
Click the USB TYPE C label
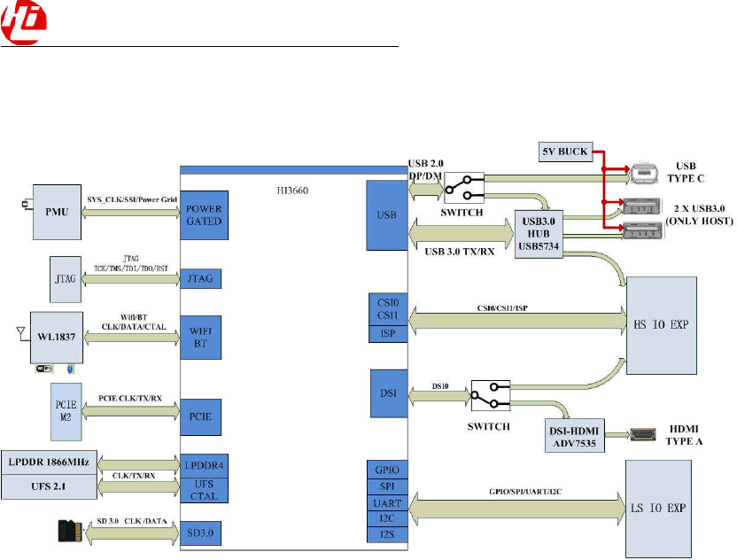(686, 172)
